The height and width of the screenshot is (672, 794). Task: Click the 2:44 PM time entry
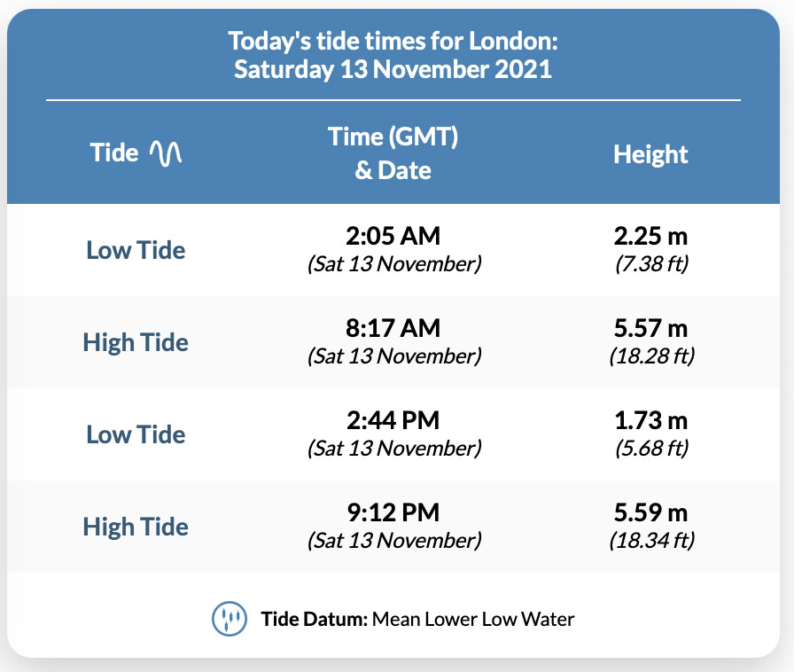click(x=393, y=421)
